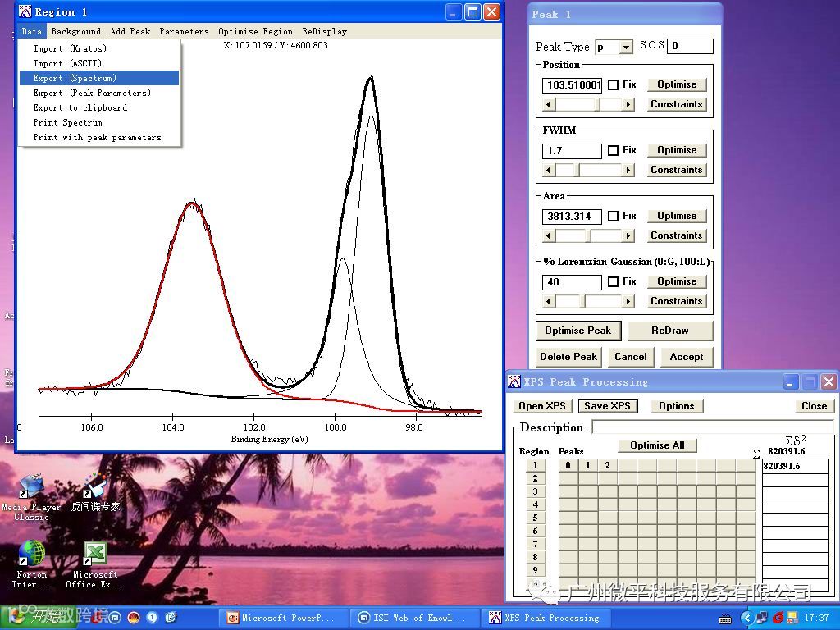Click Optimise button for FWHM
Image resolution: width=840 pixels, height=630 pixels.
(677, 150)
